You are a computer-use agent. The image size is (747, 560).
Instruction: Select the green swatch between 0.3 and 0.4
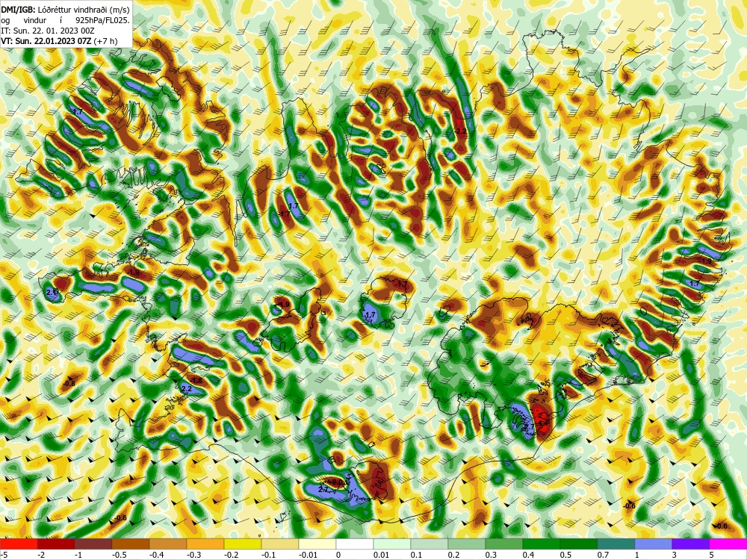504,544
